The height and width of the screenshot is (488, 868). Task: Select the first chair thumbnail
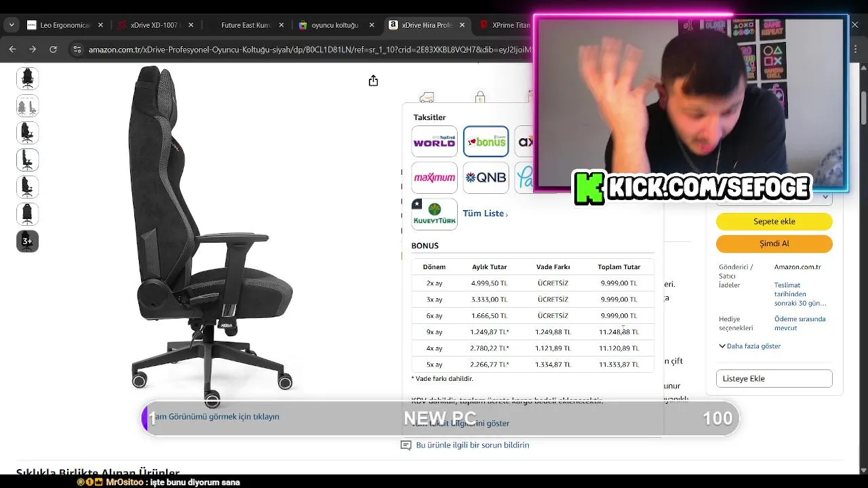[x=27, y=79]
